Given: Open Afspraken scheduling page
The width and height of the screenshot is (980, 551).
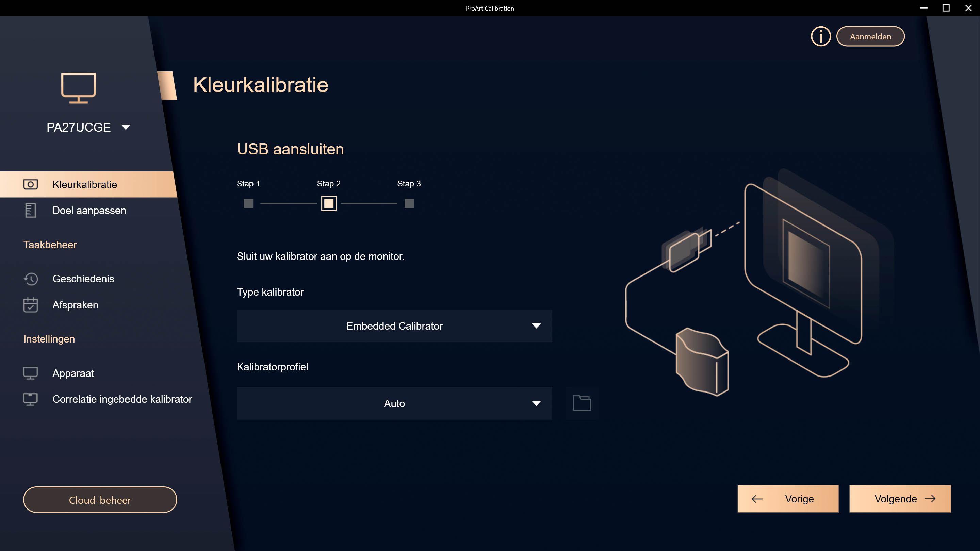Looking at the screenshot, I should point(75,305).
